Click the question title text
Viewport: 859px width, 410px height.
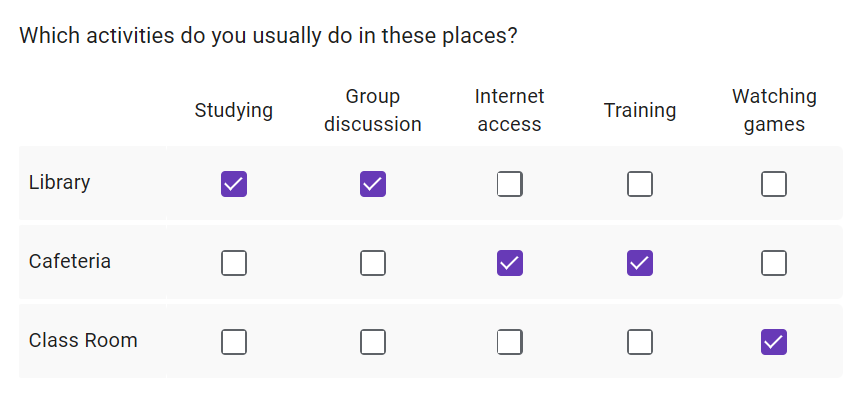(268, 37)
